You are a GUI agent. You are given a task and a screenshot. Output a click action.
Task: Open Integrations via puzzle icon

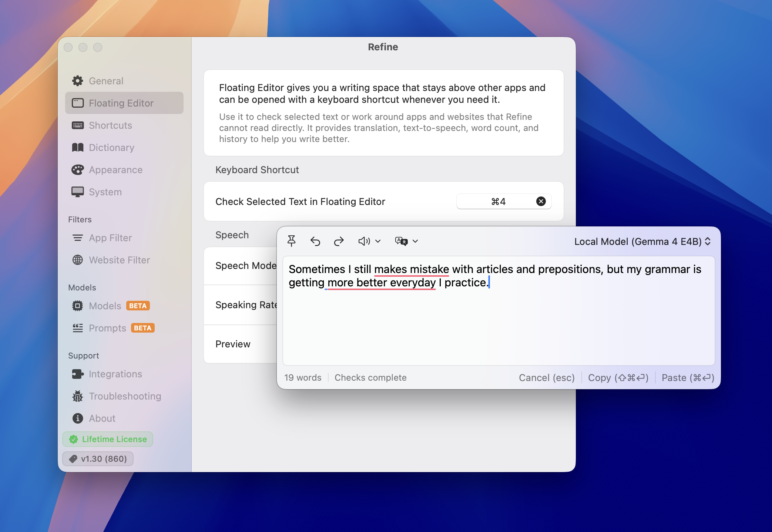click(78, 374)
